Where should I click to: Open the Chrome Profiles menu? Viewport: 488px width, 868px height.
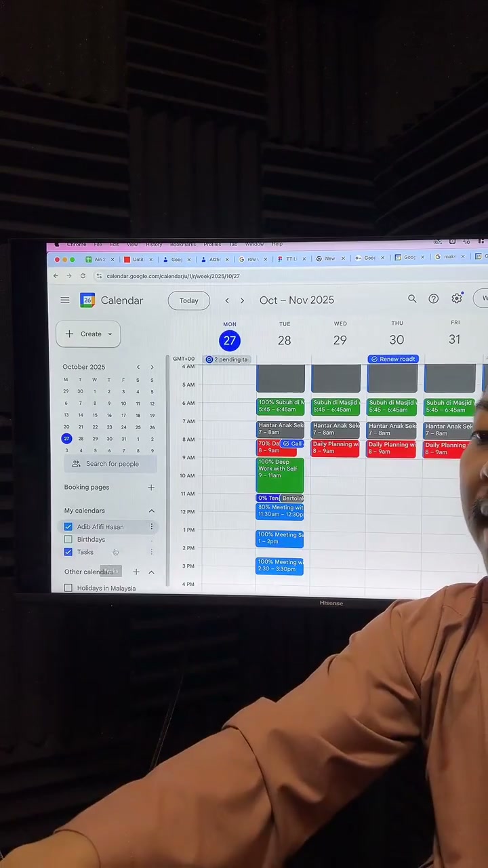[x=212, y=244]
